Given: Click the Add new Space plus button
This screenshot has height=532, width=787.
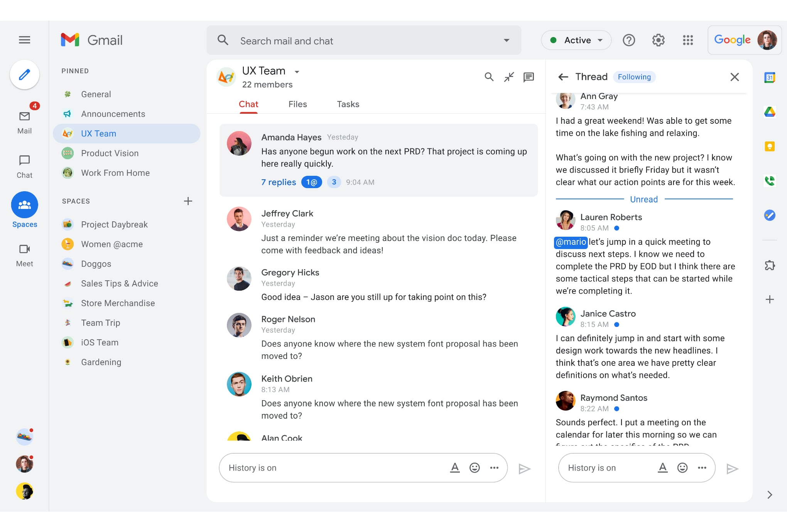Looking at the screenshot, I should (x=187, y=201).
